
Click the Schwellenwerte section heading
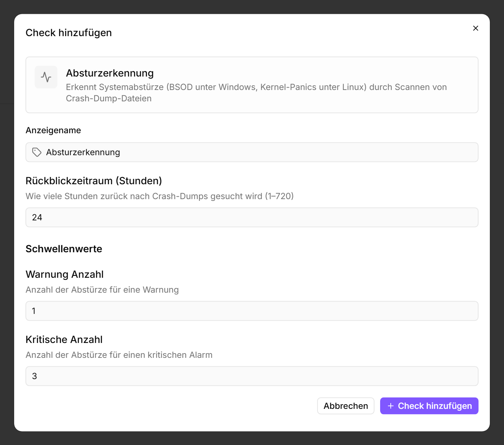(x=64, y=249)
